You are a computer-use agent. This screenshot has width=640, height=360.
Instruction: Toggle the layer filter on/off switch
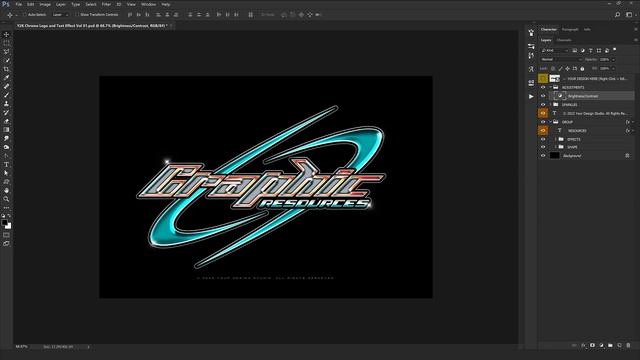(x=615, y=50)
